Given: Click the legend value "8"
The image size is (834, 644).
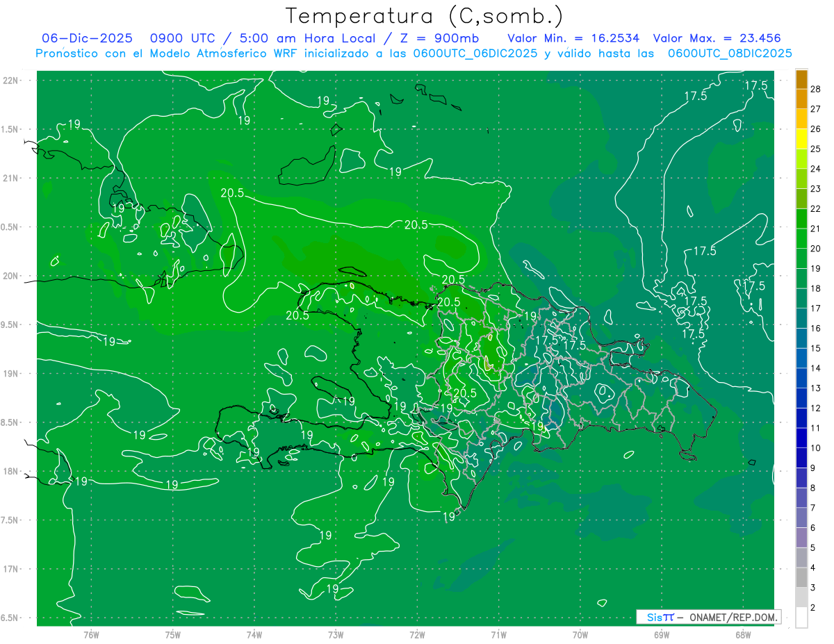Looking at the screenshot, I should [813, 488].
